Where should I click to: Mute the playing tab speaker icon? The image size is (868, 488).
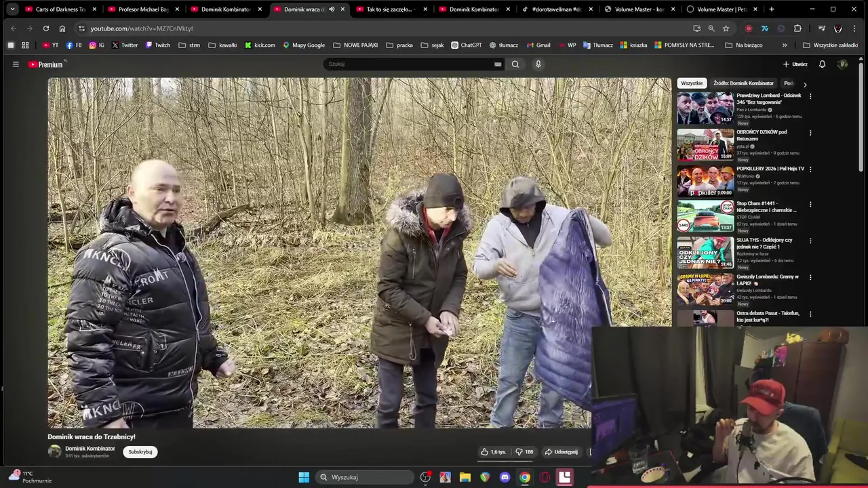332,9
